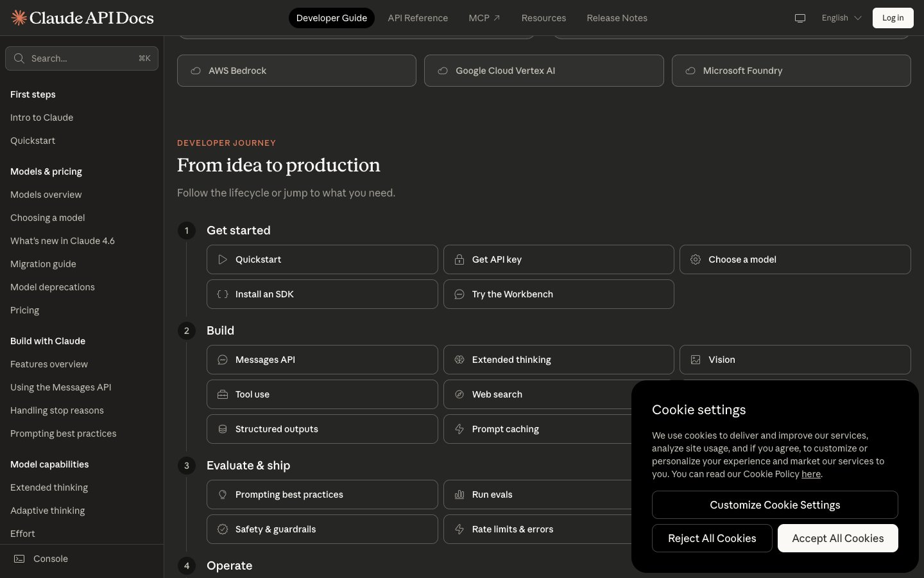Open the AWS Bedrock card

(296, 71)
